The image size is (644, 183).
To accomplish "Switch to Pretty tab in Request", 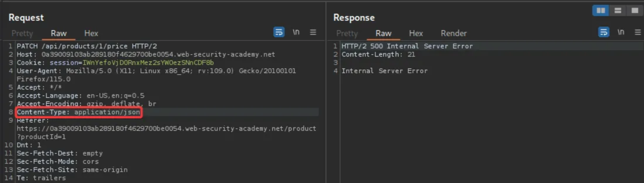I will coord(22,33).
